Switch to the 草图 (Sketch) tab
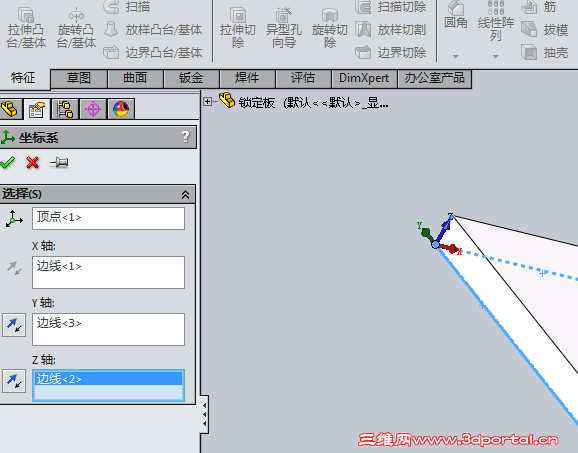The width and height of the screenshot is (578, 453). (x=79, y=78)
